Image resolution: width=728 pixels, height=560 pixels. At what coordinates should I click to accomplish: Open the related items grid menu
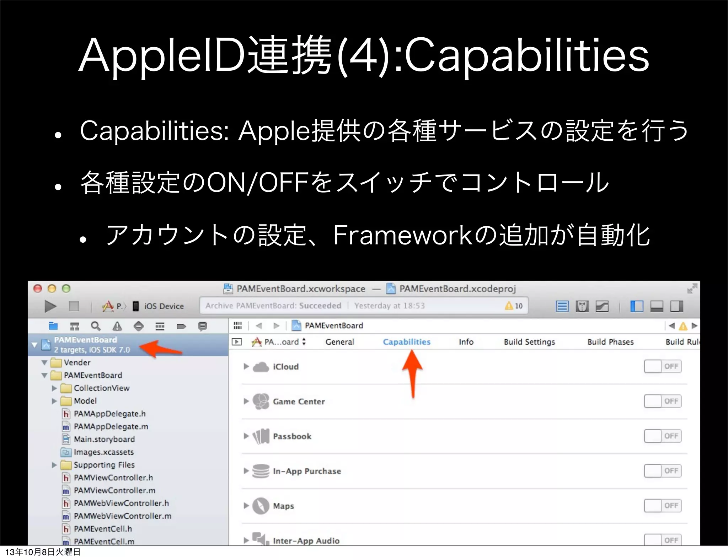pos(237,325)
